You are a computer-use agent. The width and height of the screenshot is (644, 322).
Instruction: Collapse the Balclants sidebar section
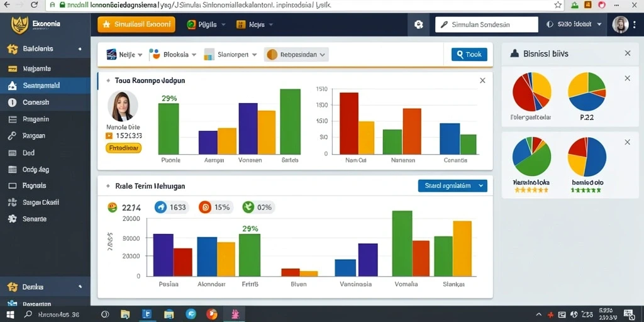click(80, 49)
